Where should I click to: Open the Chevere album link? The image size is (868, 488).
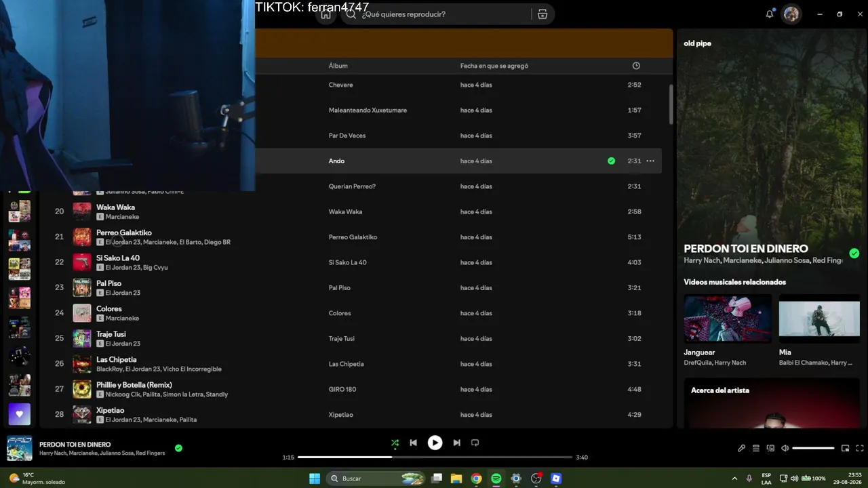coord(340,85)
